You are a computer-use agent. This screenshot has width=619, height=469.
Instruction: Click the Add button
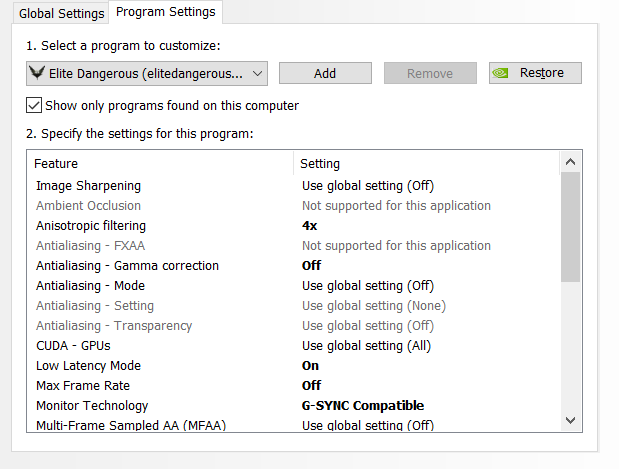(325, 73)
